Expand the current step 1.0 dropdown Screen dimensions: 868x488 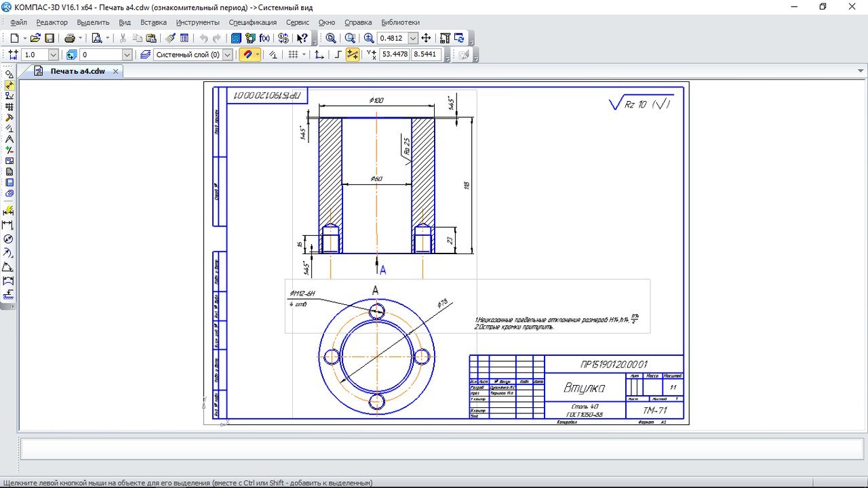point(53,55)
